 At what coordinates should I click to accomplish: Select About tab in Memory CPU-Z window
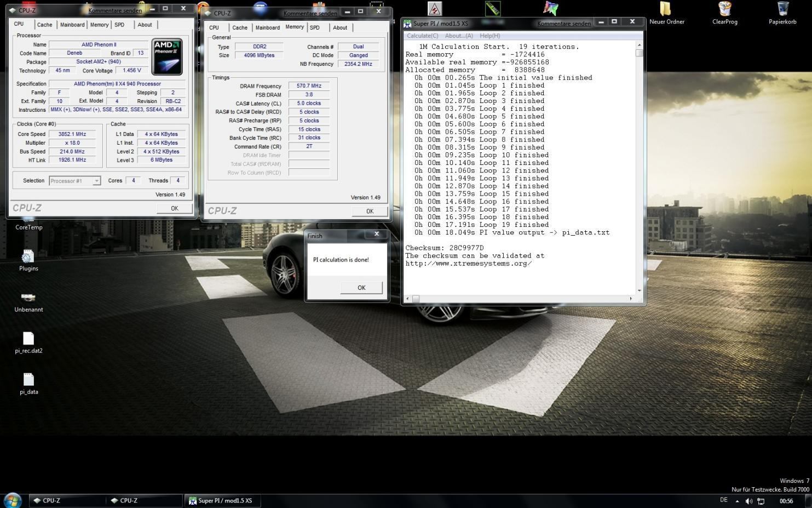point(340,27)
